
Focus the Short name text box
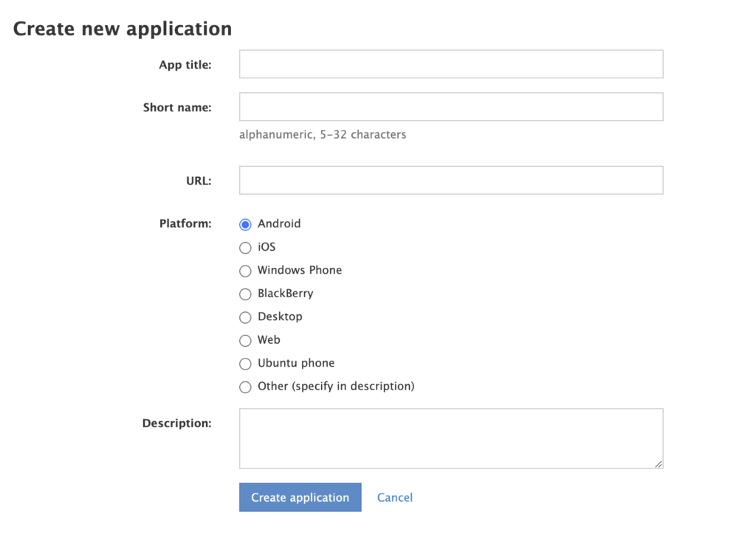450,107
